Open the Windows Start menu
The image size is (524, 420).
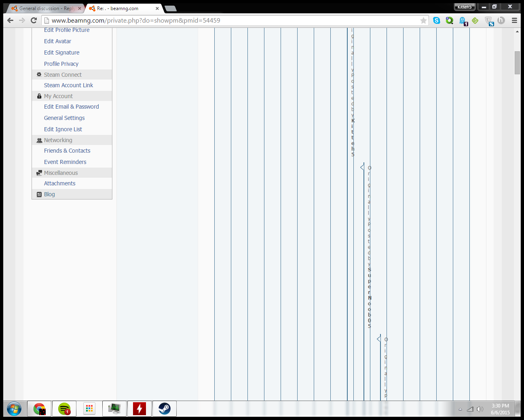(14, 409)
